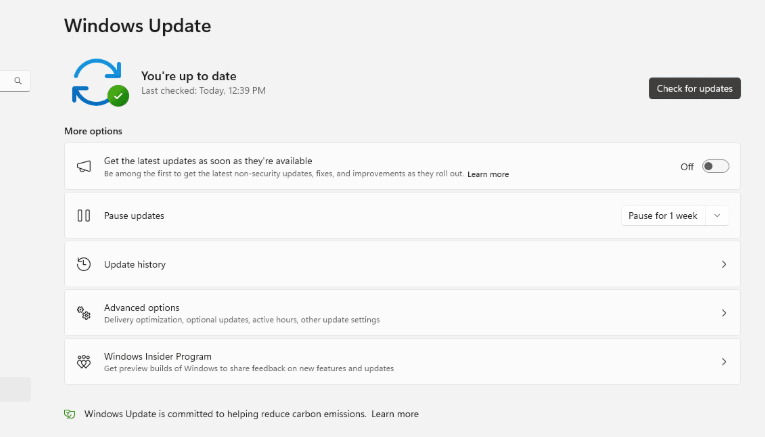Image resolution: width=765 pixels, height=437 pixels.
Task: Open Learn more link about carbon emissions
Action: coord(397,414)
